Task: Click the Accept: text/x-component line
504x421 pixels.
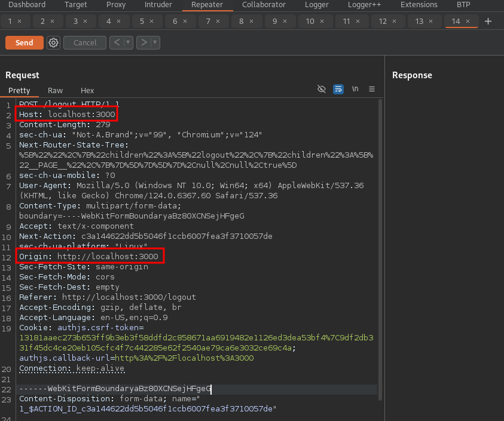Action: click(76, 226)
